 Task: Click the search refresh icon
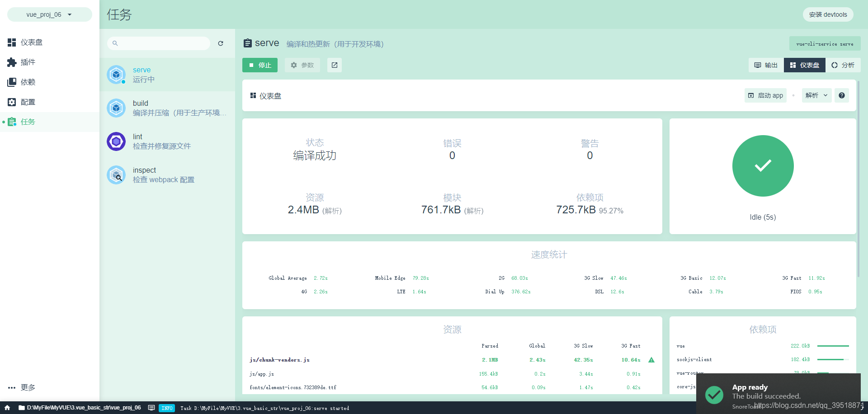[221, 43]
